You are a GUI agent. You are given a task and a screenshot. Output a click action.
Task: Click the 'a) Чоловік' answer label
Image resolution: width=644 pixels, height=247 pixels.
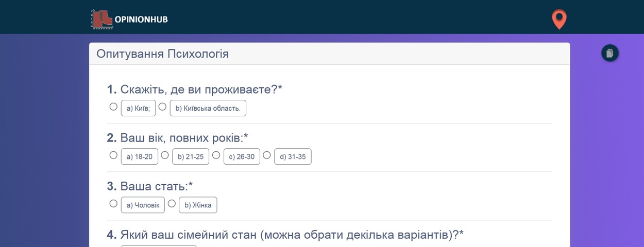[x=143, y=205]
